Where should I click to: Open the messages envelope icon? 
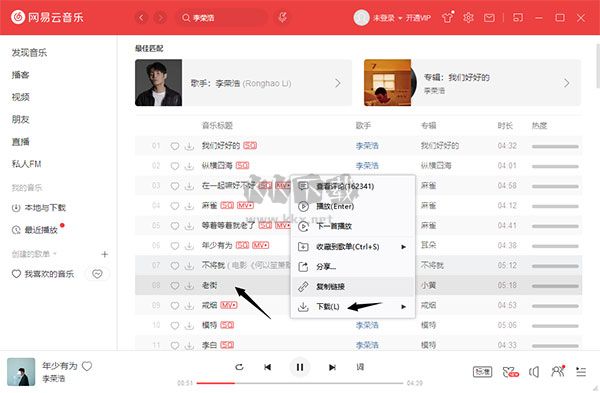[x=489, y=18]
